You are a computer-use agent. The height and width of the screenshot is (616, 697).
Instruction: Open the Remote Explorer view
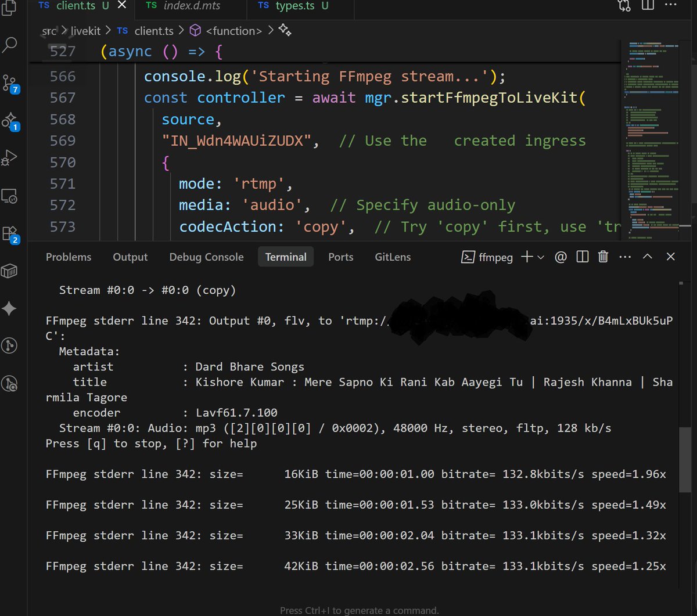[x=10, y=196]
